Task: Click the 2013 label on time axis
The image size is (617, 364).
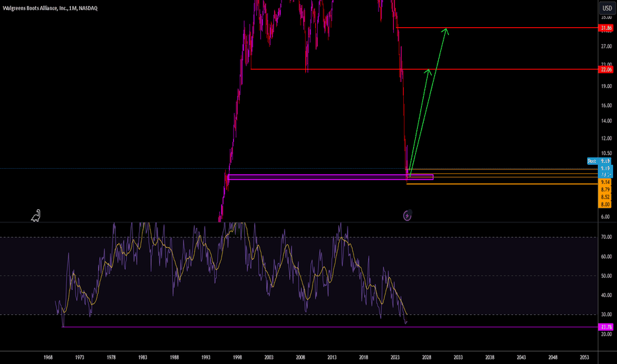Action: 332,357
